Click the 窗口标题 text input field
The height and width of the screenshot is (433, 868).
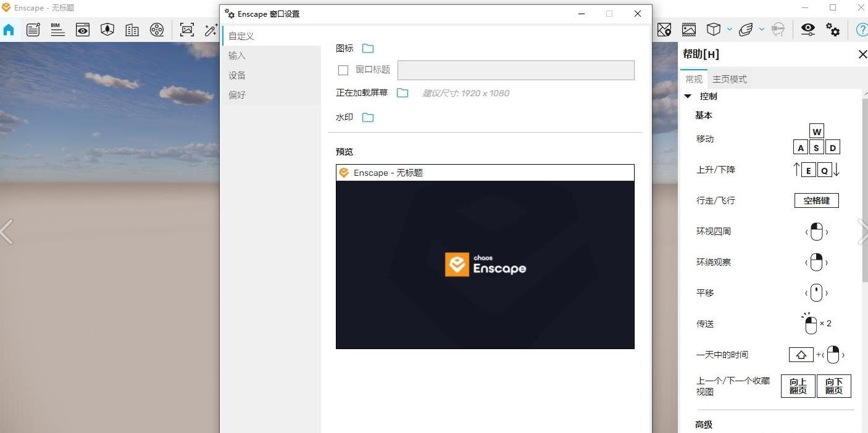(516, 70)
